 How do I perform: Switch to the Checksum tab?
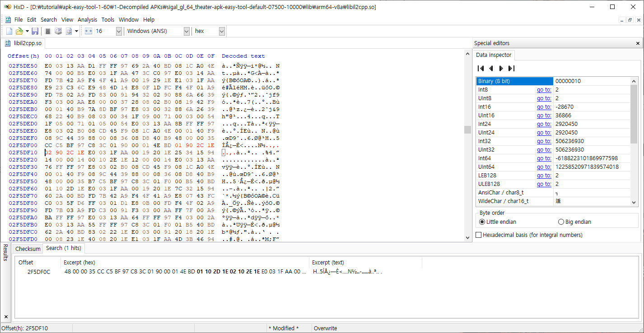28,248
